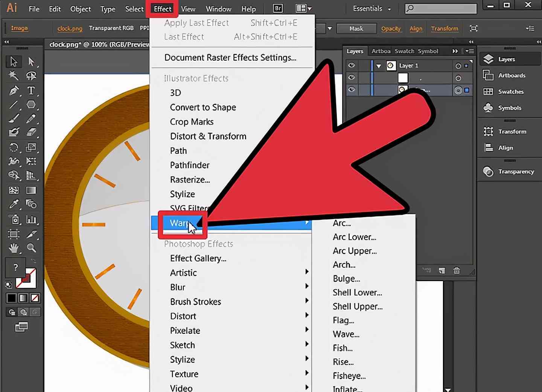The width and height of the screenshot is (542, 392).
Task: Click the clock.png linked file name
Action: [70, 28]
